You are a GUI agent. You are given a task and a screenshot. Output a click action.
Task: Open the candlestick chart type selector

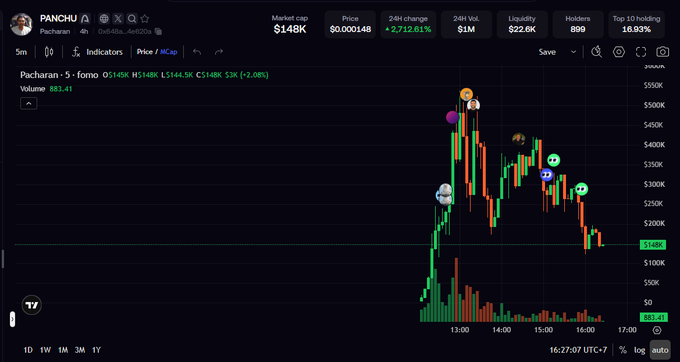click(x=49, y=52)
